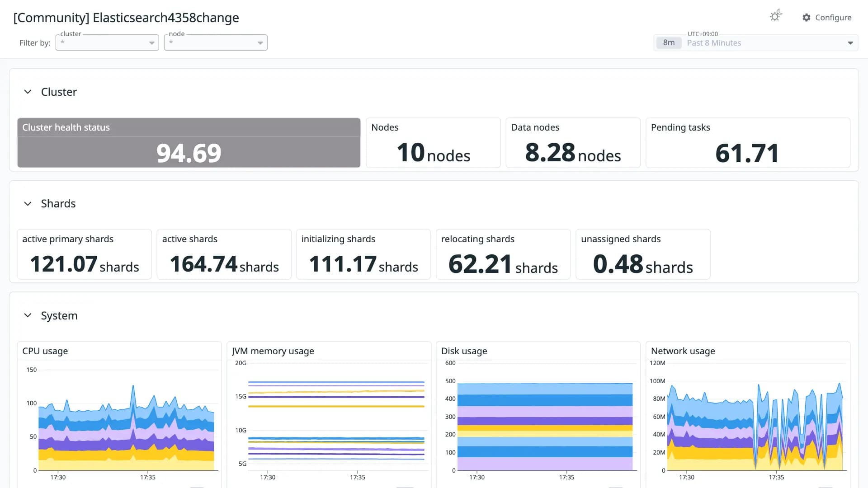The height and width of the screenshot is (488, 868).
Task: Click the CPU usage chart title
Action: tap(45, 351)
